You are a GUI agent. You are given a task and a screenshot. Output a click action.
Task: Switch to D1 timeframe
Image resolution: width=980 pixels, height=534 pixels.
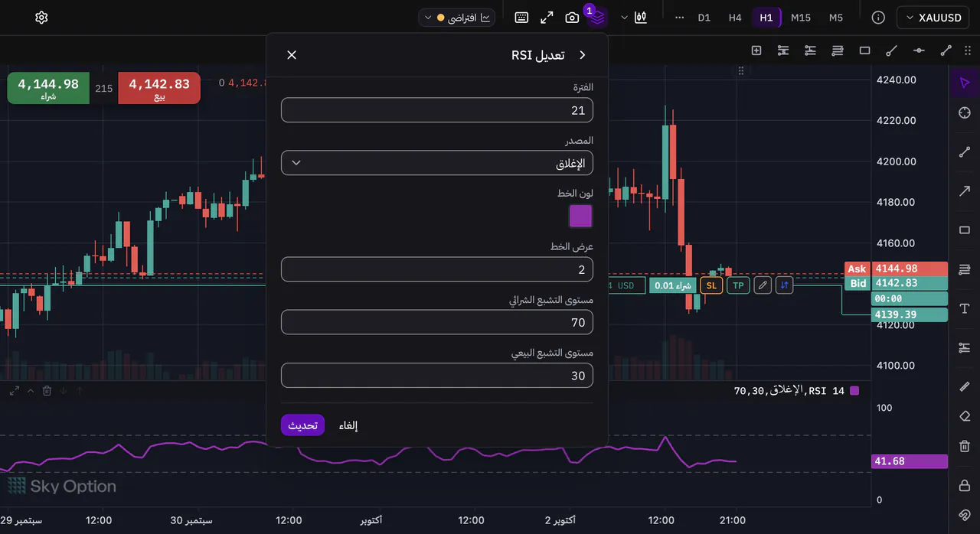point(704,18)
